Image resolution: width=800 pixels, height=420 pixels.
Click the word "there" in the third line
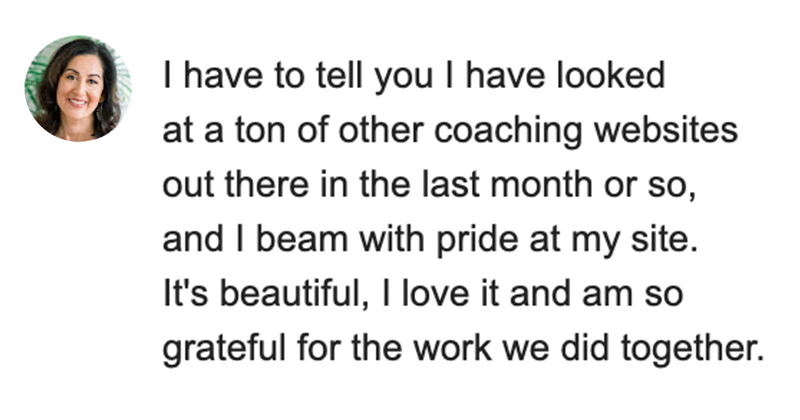pyautogui.click(x=267, y=185)
